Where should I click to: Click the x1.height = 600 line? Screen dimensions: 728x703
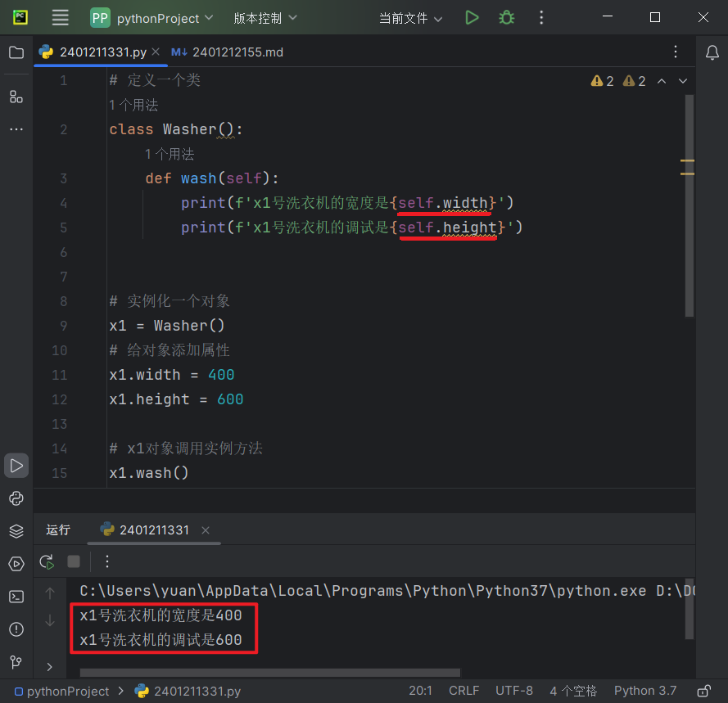point(176,399)
